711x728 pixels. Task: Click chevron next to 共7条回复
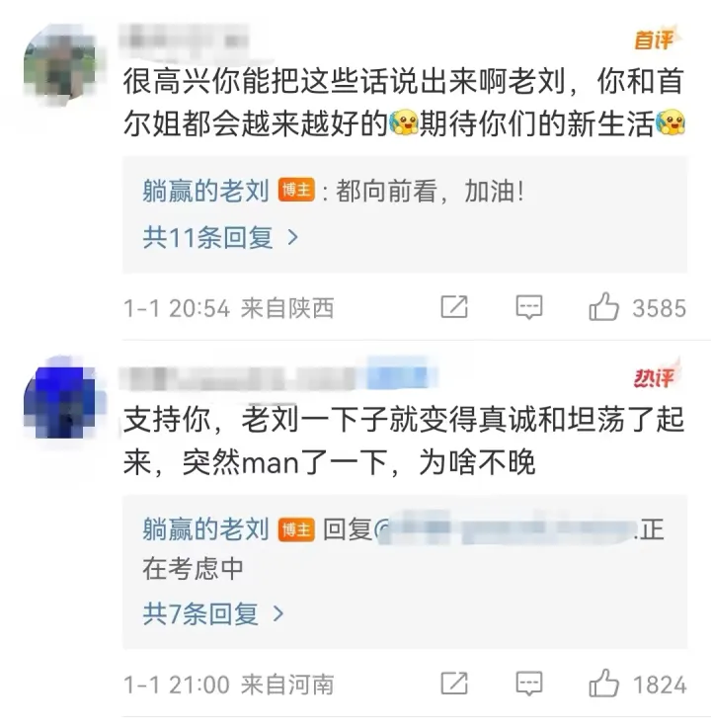tap(278, 614)
